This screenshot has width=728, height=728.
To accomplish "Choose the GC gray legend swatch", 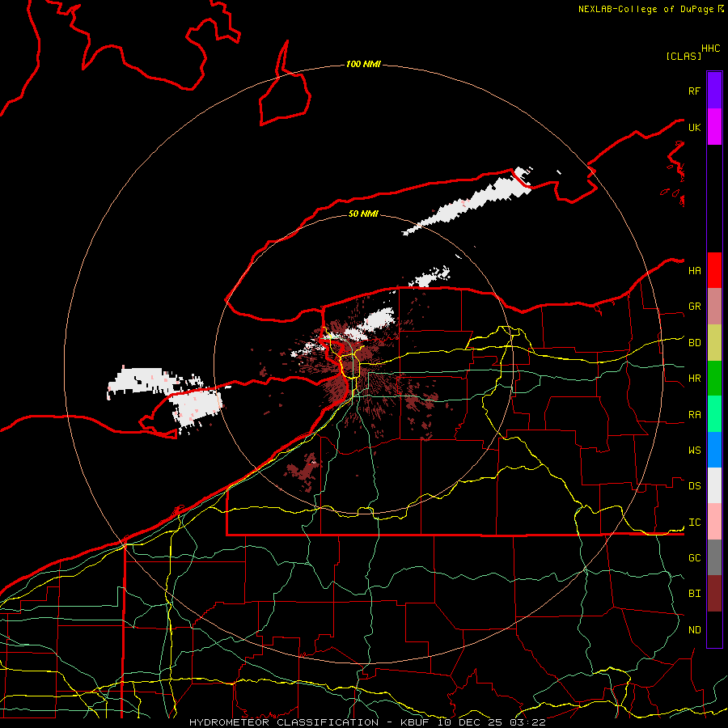I will click(x=714, y=557).
